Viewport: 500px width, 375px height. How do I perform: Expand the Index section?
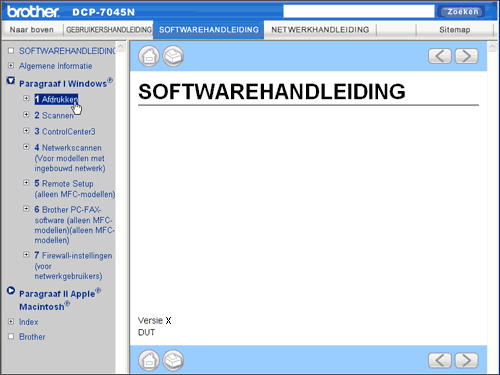pos(11,321)
